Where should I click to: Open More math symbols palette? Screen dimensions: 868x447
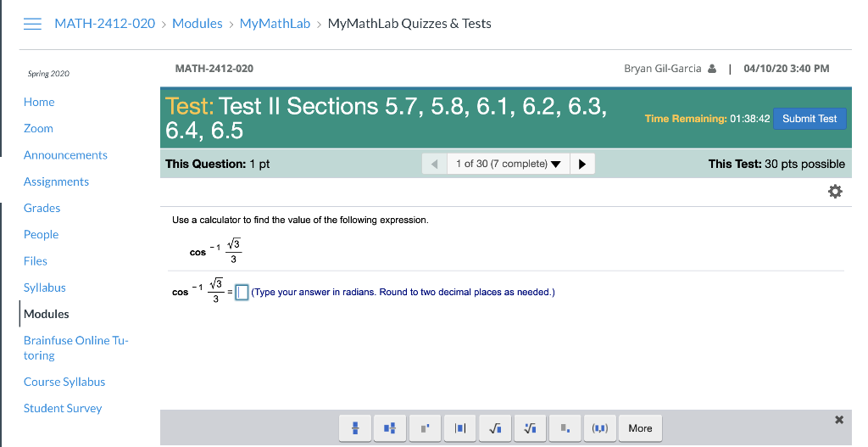tap(640, 428)
